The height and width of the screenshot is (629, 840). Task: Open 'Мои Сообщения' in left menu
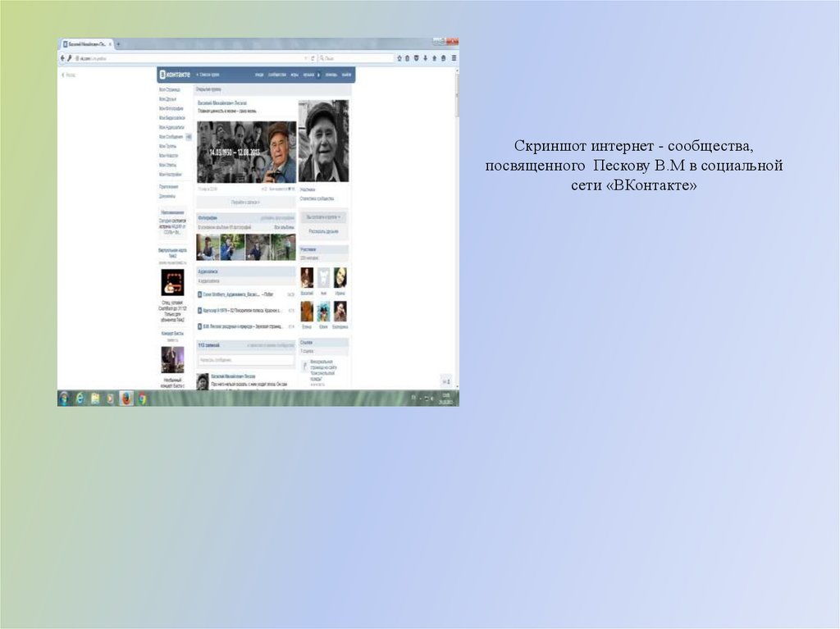171,137
